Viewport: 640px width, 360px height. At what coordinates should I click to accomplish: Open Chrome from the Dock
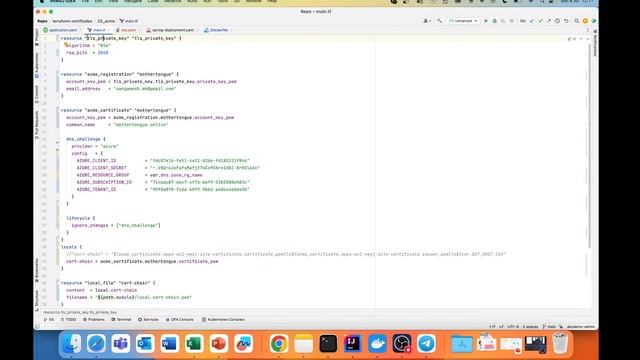279,344
